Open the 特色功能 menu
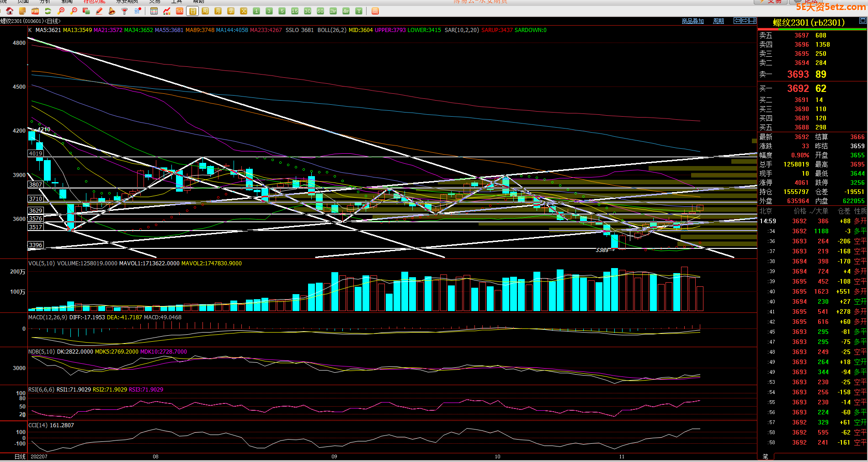 point(94,1)
